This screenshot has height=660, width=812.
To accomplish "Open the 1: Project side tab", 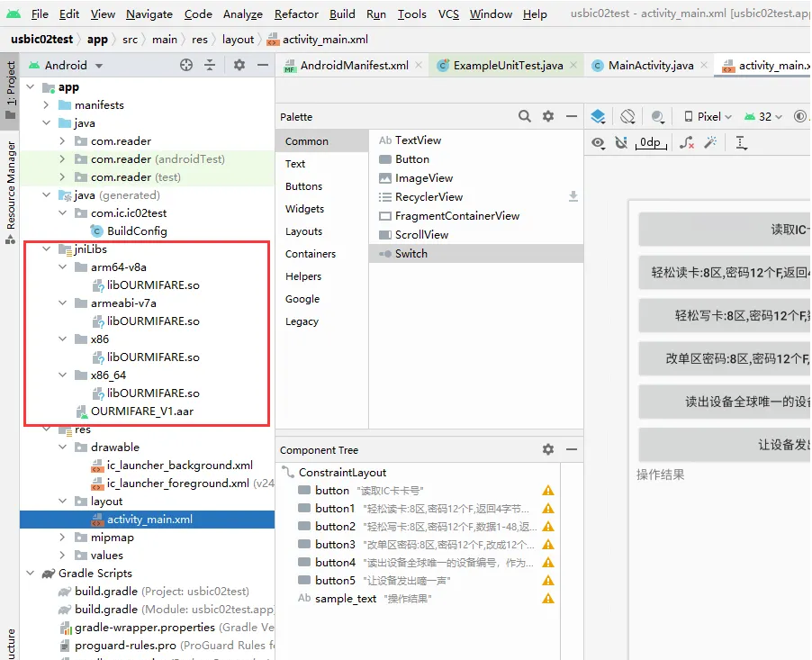I will (11, 90).
